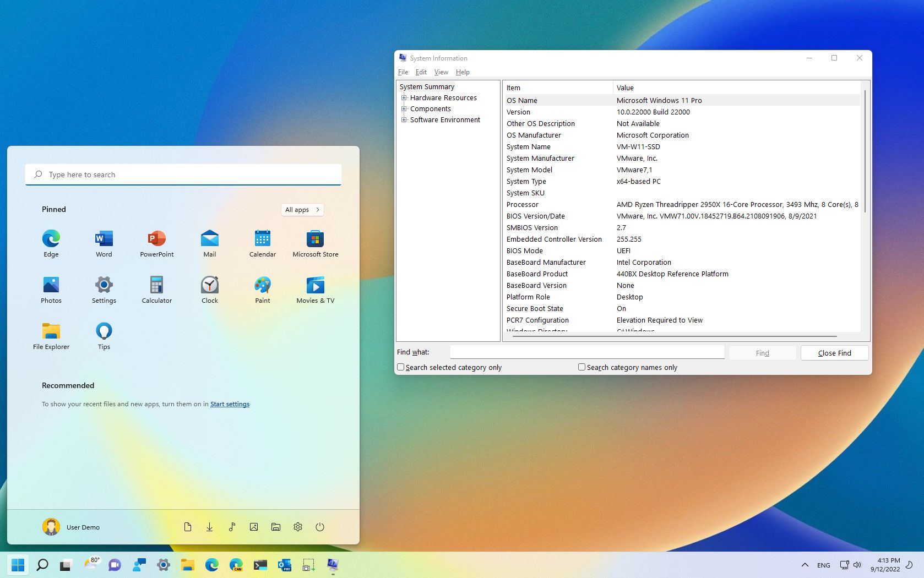Screen dimensions: 924x578
Task: Launch Outlook preview from the taskbar
Action: tap(284, 565)
